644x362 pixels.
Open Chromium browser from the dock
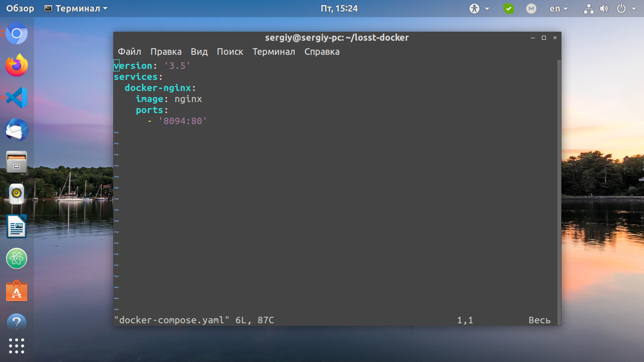pos(17,34)
